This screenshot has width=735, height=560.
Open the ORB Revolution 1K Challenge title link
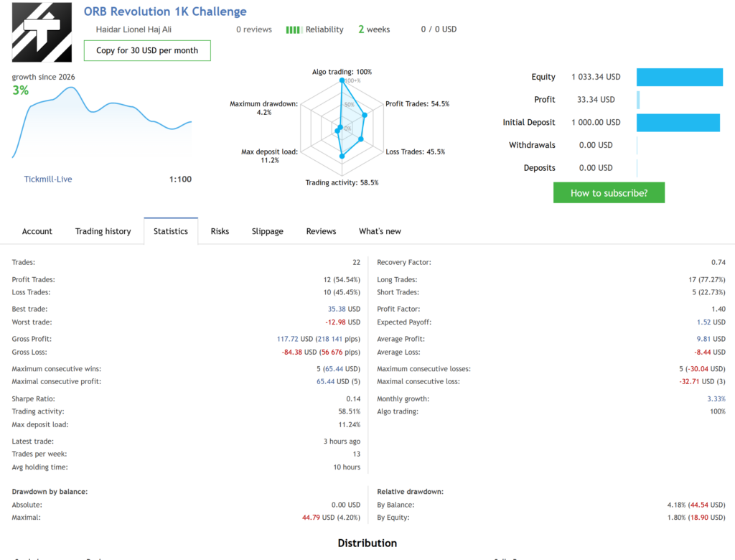click(x=165, y=11)
